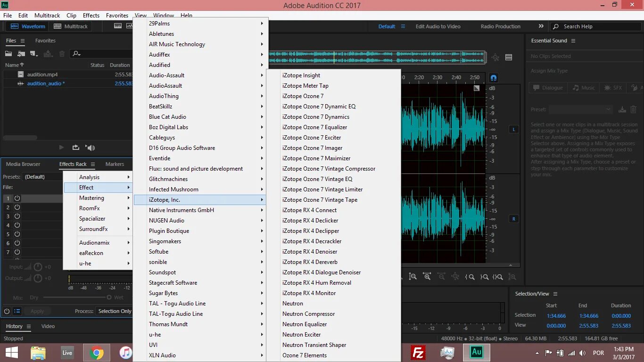The width and height of the screenshot is (644, 362).
Task: Click Zoom to Selection icon
Action: pyautogui.click(x=498, y=277)
